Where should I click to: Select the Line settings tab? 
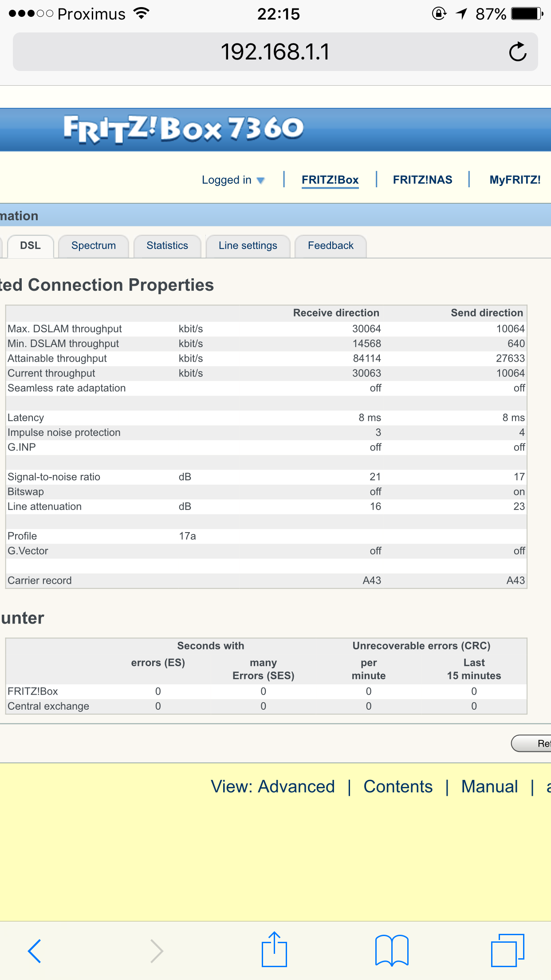click(248, 246)
